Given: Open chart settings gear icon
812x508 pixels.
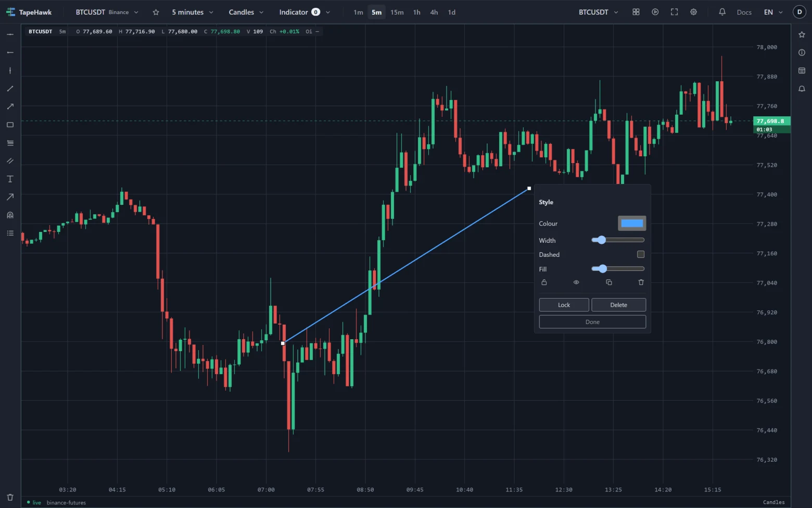Looking at the screenshot, I should point(693,12).
